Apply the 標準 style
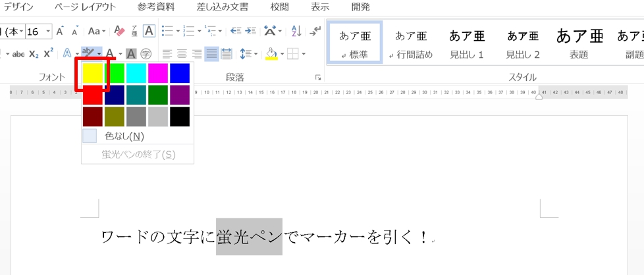Screen dimensions: 644x275 coord(355,42)
